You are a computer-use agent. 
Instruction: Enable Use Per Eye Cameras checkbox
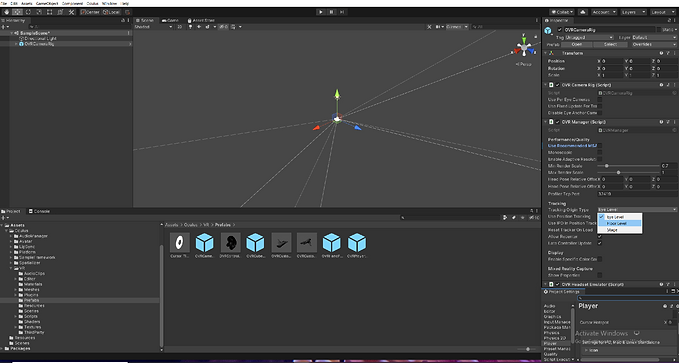pyautogui.click(x=600, y=100)
